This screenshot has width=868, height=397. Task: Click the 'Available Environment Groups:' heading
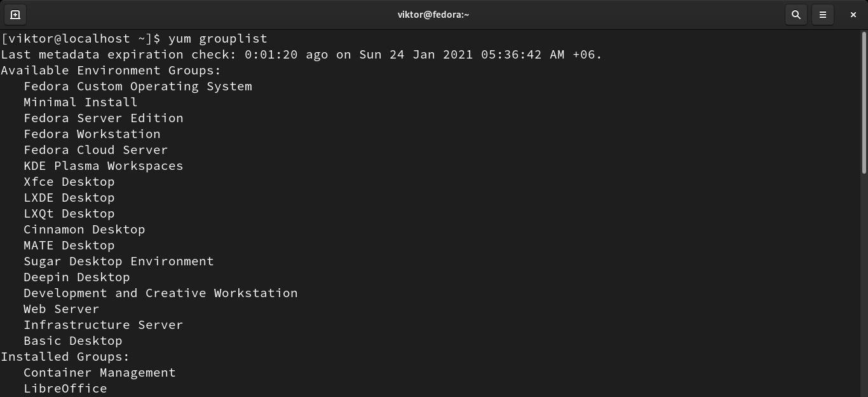(111, 71)
